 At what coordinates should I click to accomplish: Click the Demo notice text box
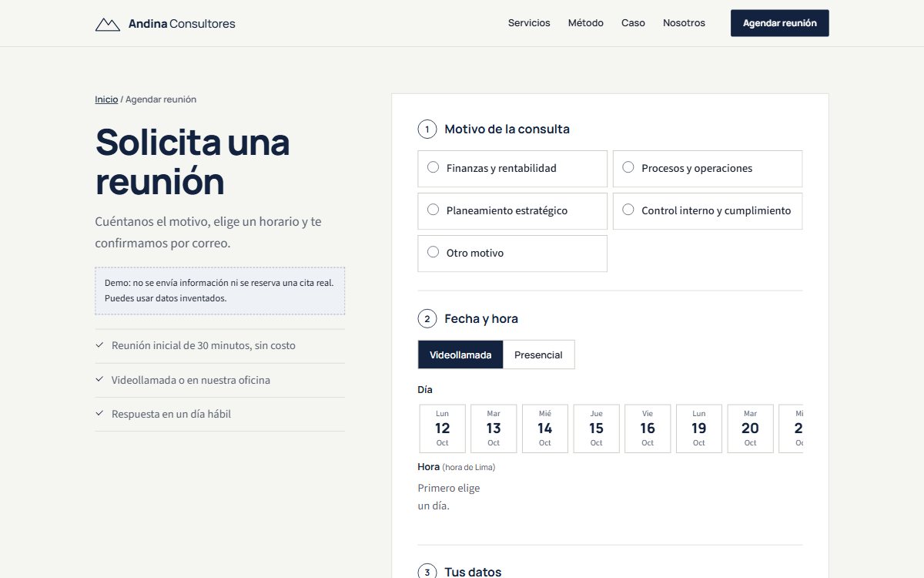[219, 291]
